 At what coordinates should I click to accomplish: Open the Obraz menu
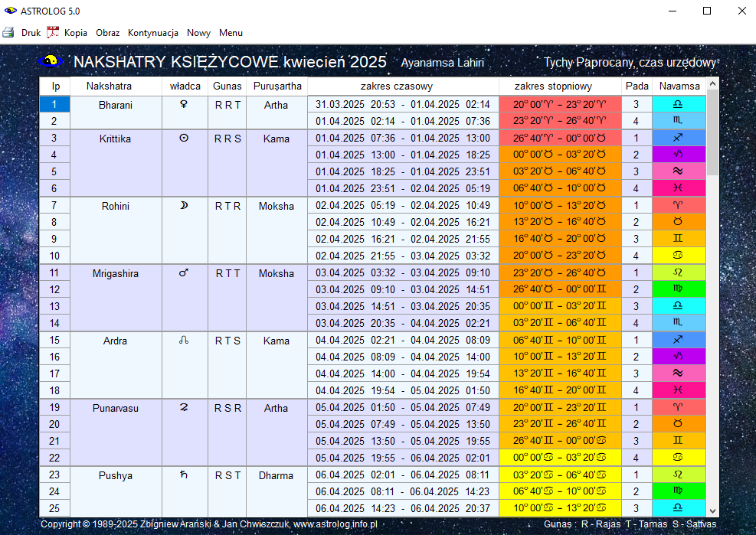point(107,33)
